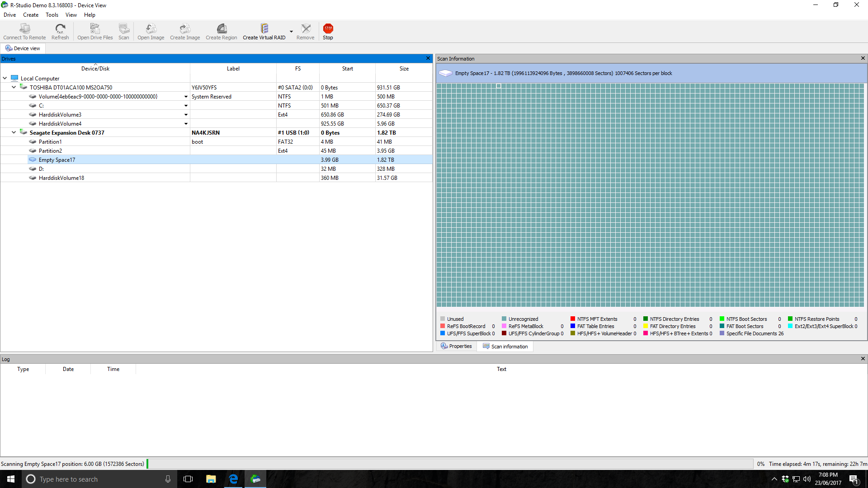The height and width of the screenshot is (488, 868).
Task: Switch to the Properties tab
Action: tap(456, 347)
